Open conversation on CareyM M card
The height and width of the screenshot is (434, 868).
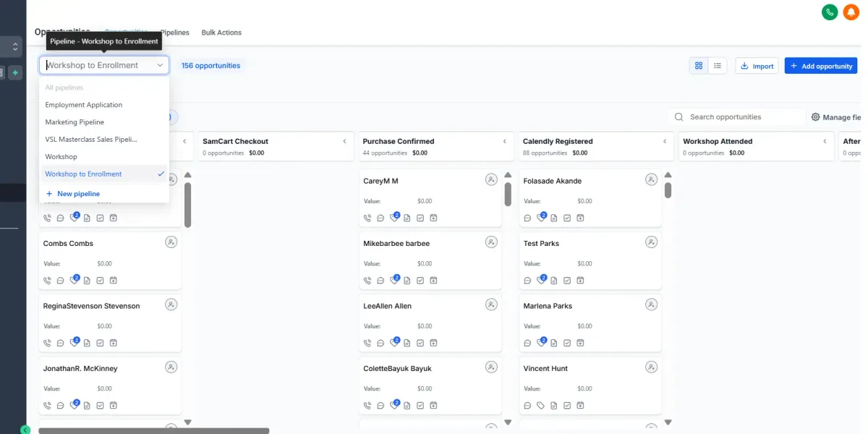[x=380, y=218]
